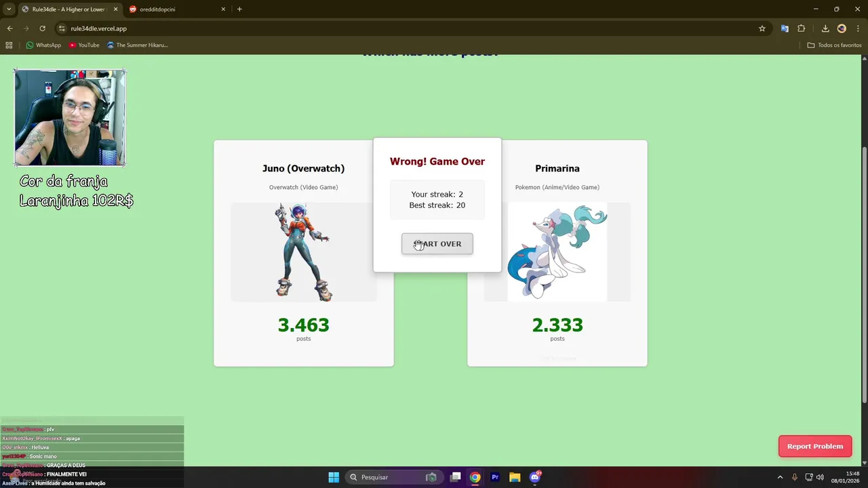The width and height of the screenshot is (868, 488).
Task: Open the Windows Start menu
Action: click(334, 477)
